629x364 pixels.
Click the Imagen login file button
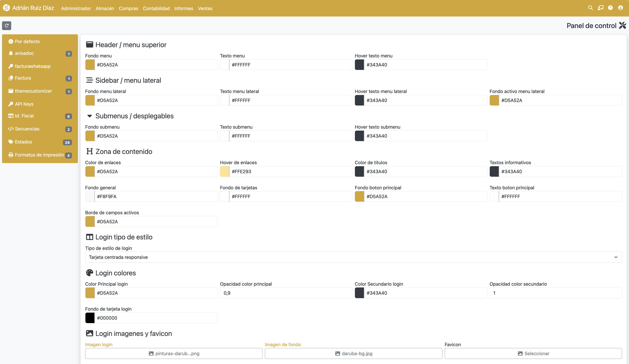pyautogui.click(x=174, y=354)
